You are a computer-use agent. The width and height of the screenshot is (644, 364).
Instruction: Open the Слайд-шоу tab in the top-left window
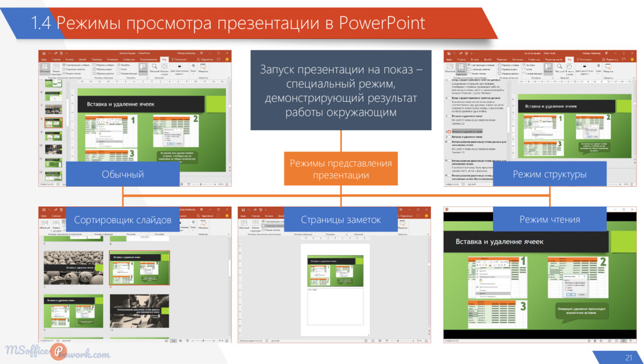(x=129, y=59)
